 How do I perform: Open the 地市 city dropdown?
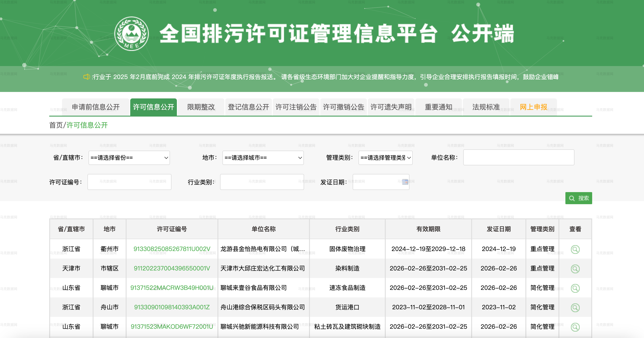pyautogui.click(x=262, y=158)
